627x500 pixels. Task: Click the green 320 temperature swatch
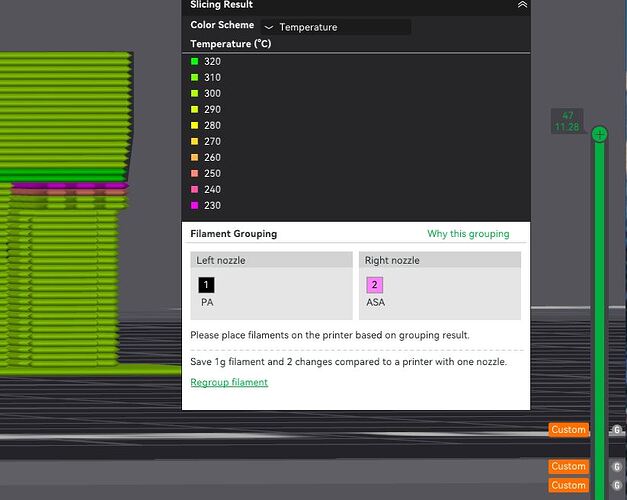(x=195, y=61)
